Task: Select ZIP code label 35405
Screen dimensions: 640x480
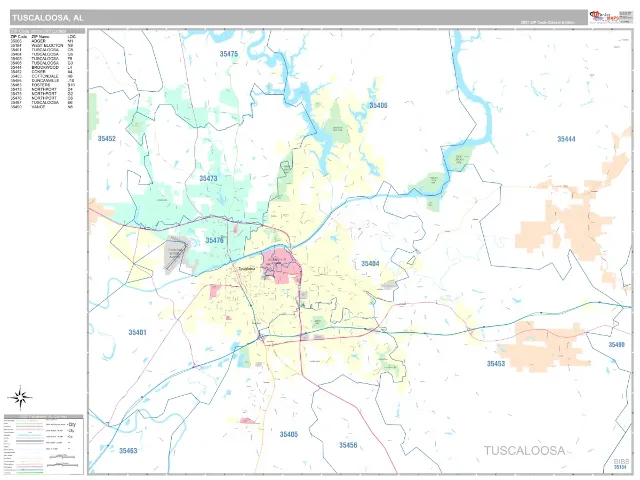Action: pos(289,434)
